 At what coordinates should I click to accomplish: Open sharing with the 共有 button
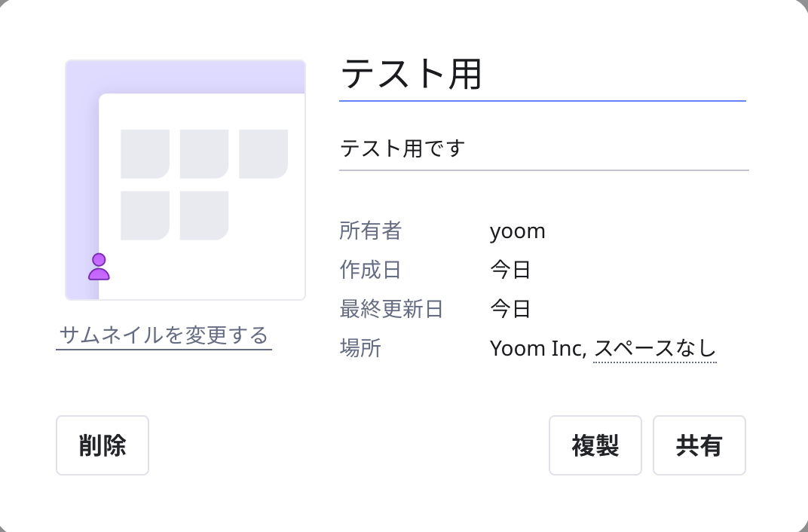click(699, 445)
